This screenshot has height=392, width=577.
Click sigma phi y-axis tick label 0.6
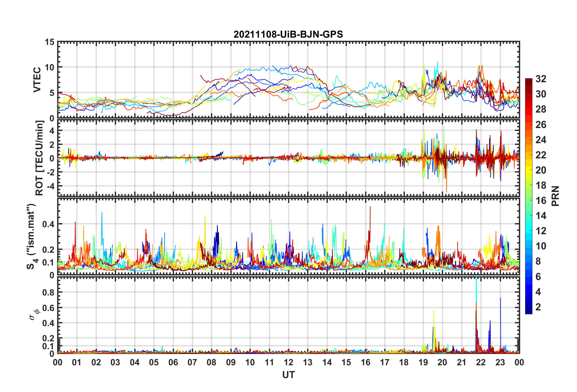(49, 308)
